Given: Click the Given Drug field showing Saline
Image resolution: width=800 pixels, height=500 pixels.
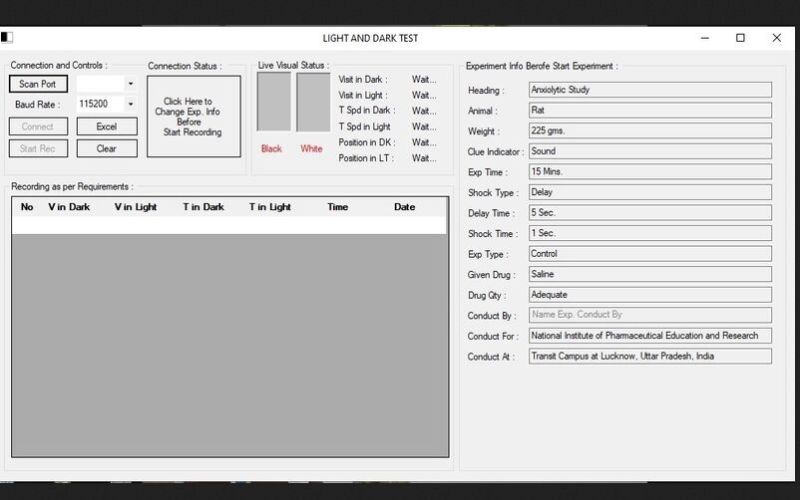Looking at the screenshot, I should pyautogui.click(x=649, y=274).
